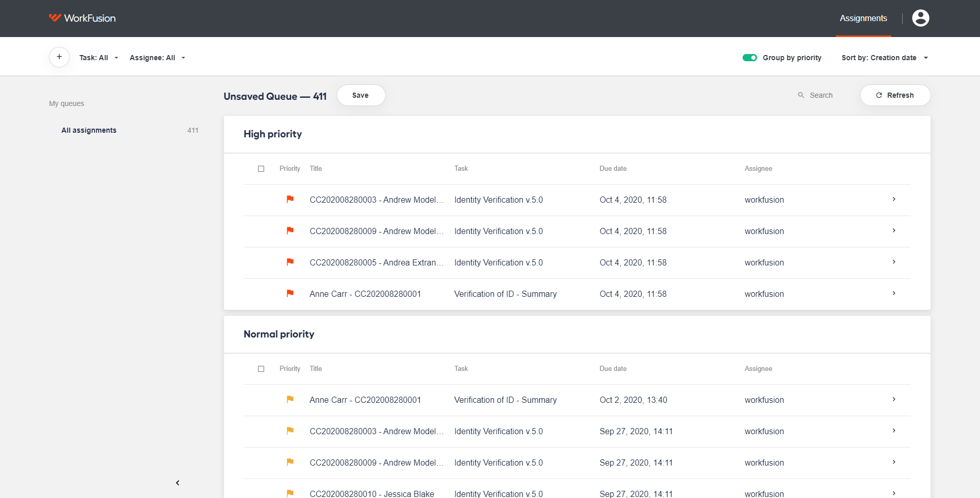Click the WorkFusion logo
The width and height of the screenshot is (980, 498).
[x=82, y=18]
